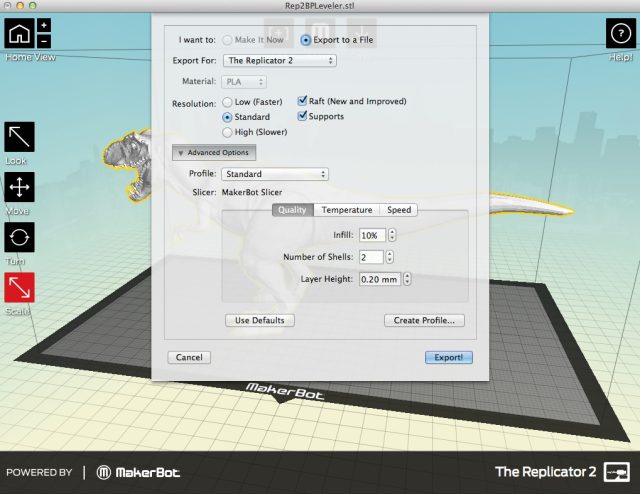Select Low (Faster) resolution

[x=227, y=102]
